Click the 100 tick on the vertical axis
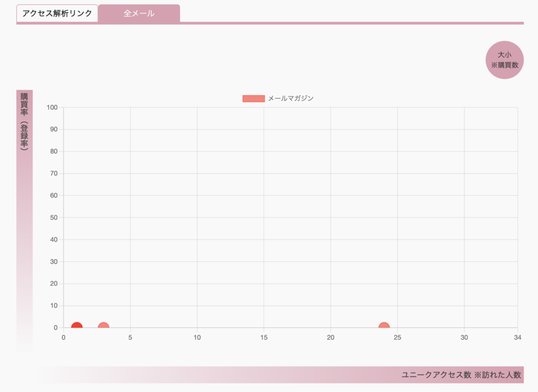 (52, 108)
